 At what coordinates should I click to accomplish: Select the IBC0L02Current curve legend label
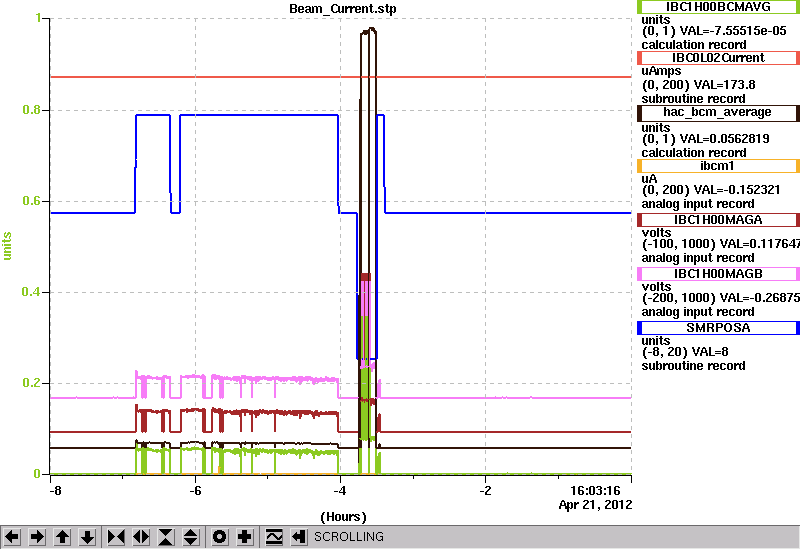click(x=718, y=58)
